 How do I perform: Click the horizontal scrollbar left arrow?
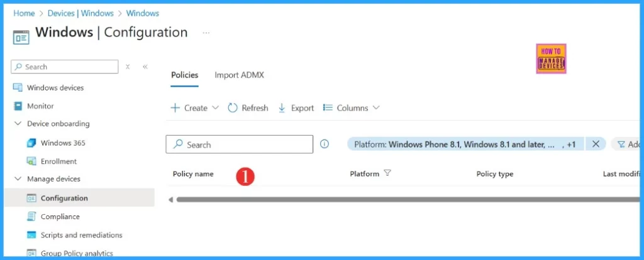click(x=170, y=200)
